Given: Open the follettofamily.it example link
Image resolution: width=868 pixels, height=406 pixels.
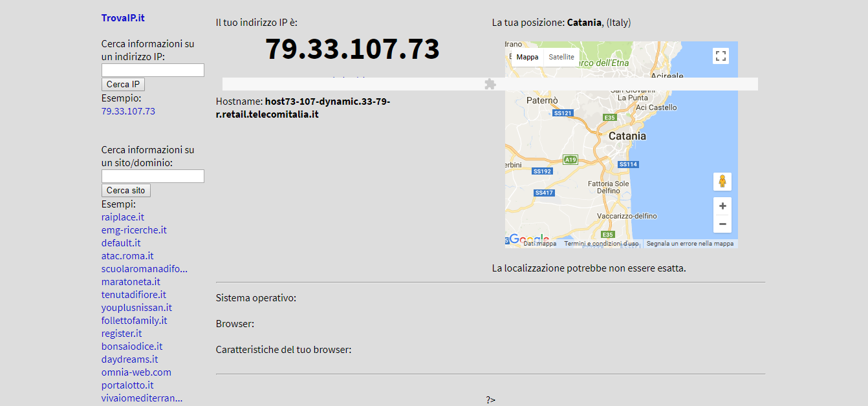Looking at the screenshot, I should (135, 321).
